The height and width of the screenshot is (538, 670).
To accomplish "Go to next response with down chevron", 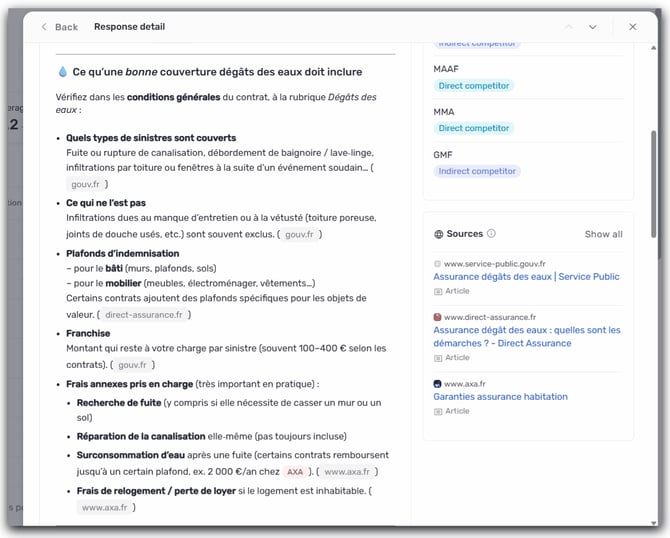I will click(x=593, y=27).
